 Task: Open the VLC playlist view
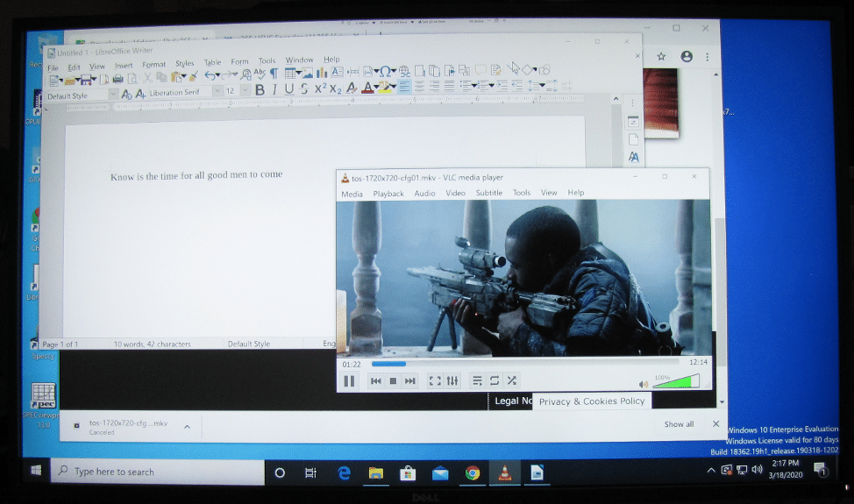coord(477,381)
